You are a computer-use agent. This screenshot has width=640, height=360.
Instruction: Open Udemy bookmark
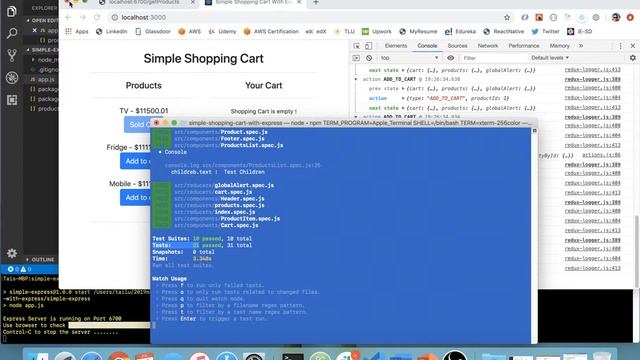coord(222,31)
